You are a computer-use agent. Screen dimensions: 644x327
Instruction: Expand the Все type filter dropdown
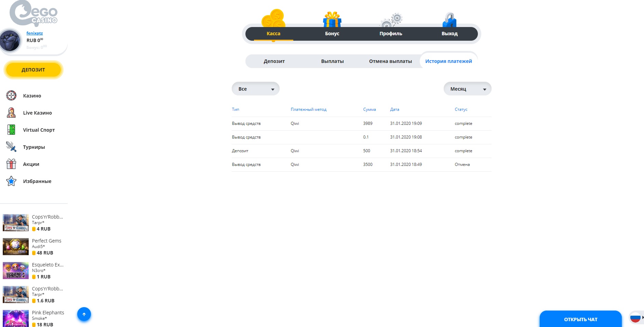click(x=256, y=89)
